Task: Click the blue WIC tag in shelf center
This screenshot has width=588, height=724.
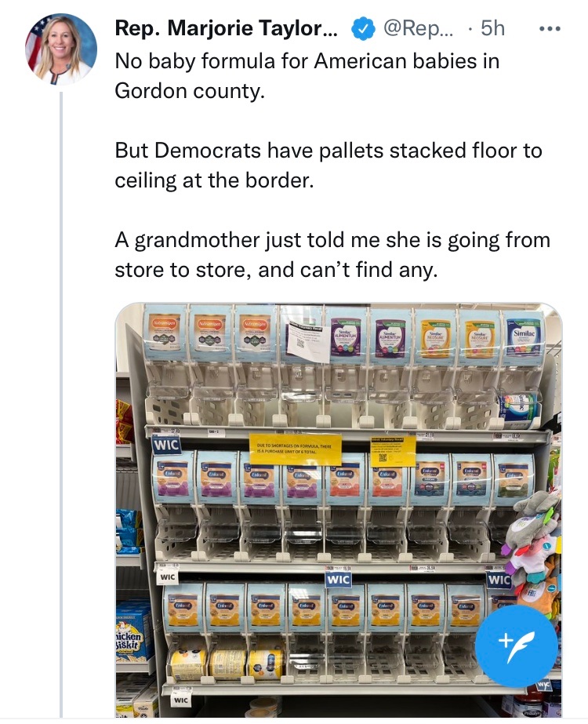Action: pyautogui.click(x=338, y=579)
